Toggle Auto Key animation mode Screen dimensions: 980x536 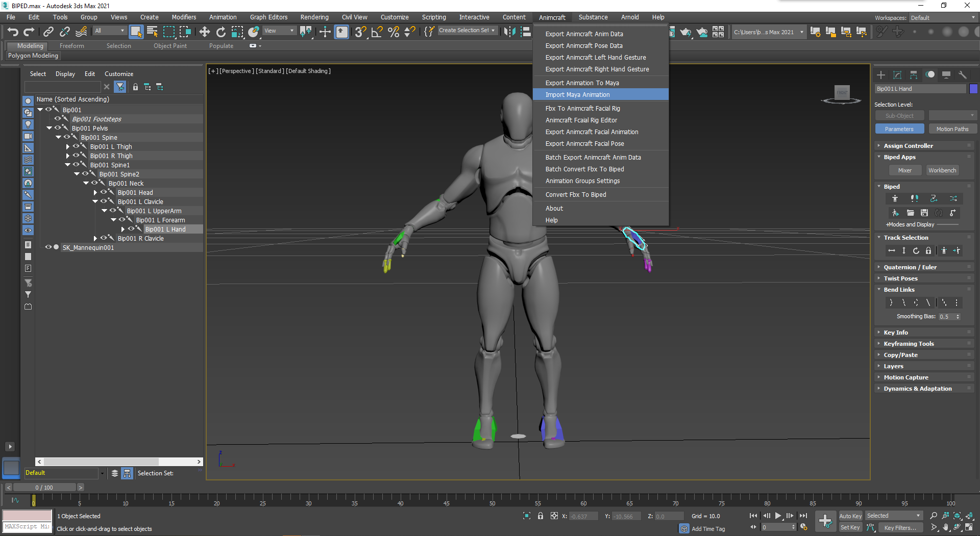point(850,516)
